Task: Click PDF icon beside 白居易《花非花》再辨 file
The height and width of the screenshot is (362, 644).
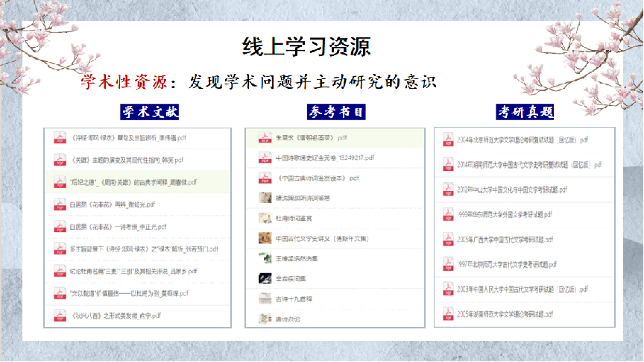Action: point(59,204)
